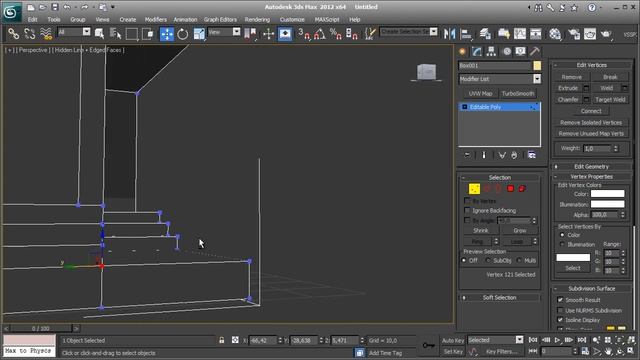Enable the By Angle checkbox
This screenshot has height=360, width=640.
click(x=467, y=220)
